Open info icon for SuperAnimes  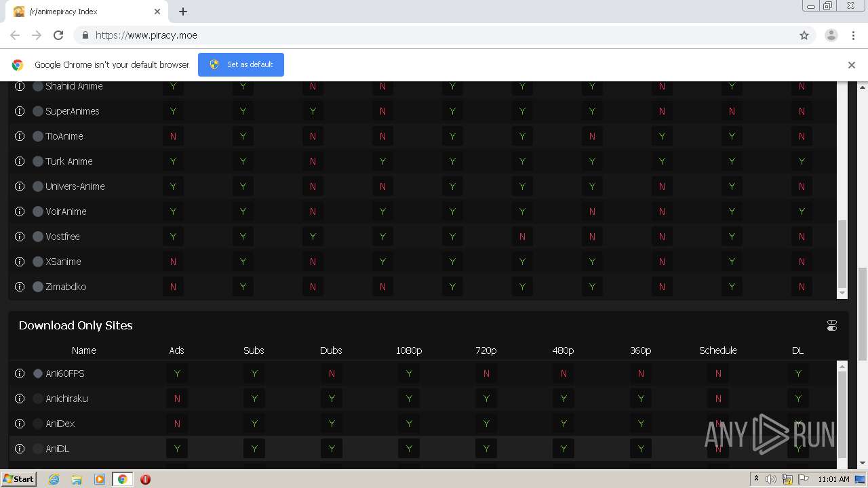tap(20, 111)
